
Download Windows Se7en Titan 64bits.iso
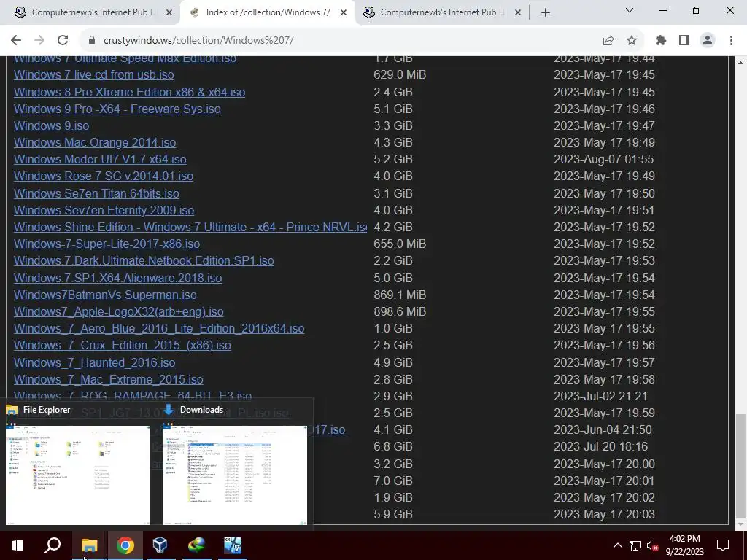pyautogui.click(x=96, y=193)
